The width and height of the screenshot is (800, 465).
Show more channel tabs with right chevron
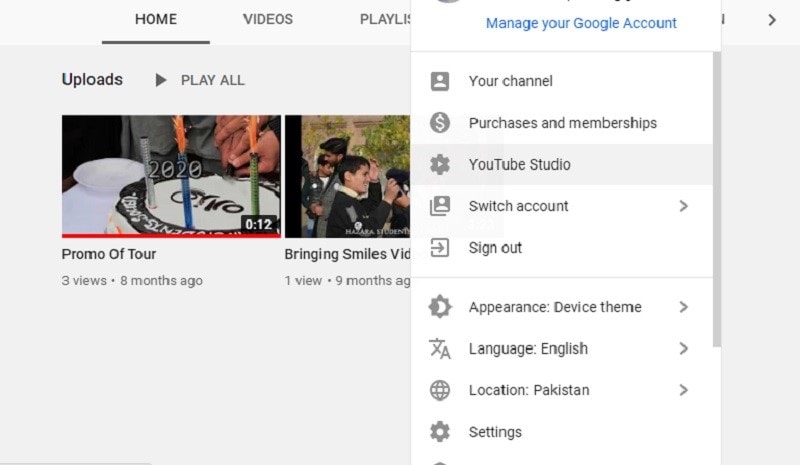click(772, 20)
